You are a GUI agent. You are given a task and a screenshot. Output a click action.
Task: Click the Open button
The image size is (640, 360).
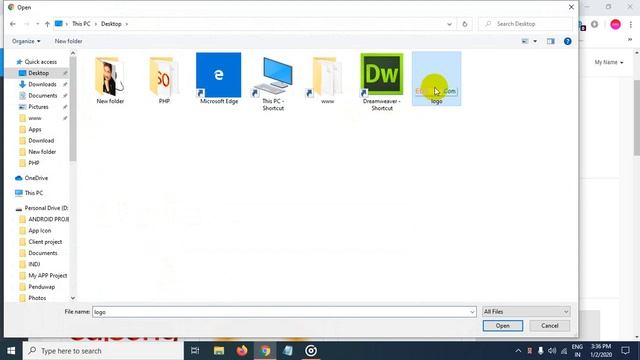[502, 326]
